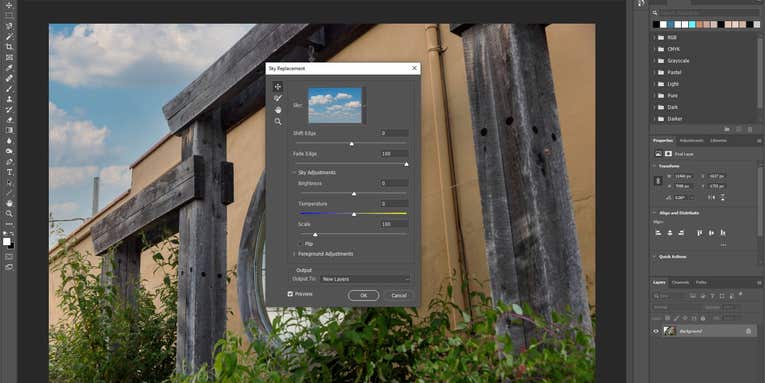The image size is (765, 383).
Task: Hide the Background layer with eye icon
Action: point(656,331)
